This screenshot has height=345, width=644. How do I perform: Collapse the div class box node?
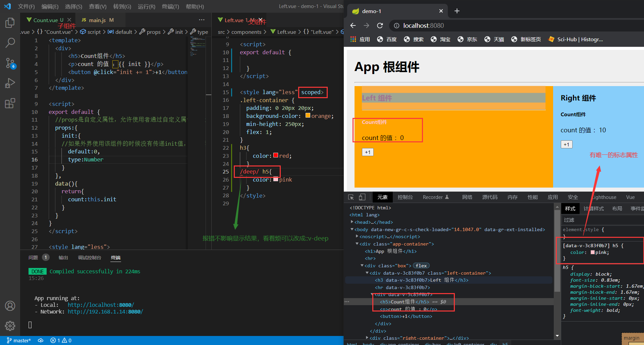(x=362, y=266)
